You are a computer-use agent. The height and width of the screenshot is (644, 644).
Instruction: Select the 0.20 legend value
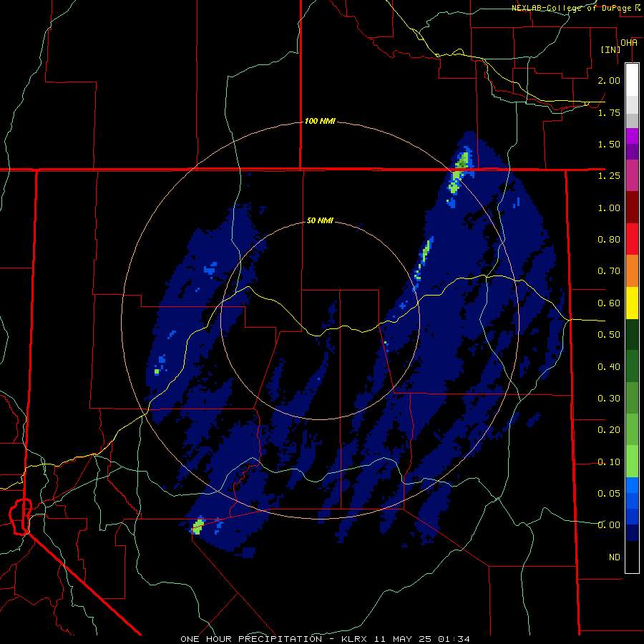click(x=609, y=430)
